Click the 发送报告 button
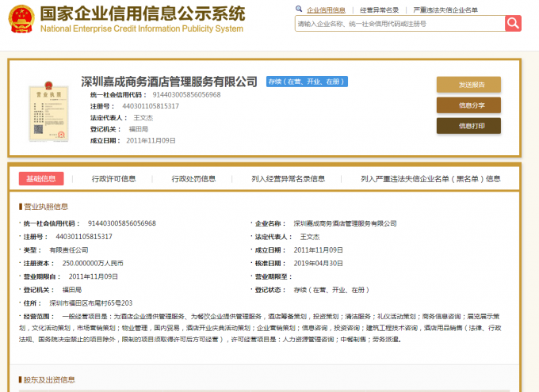Viewport: 539px width, 392px height. (468, 85)
